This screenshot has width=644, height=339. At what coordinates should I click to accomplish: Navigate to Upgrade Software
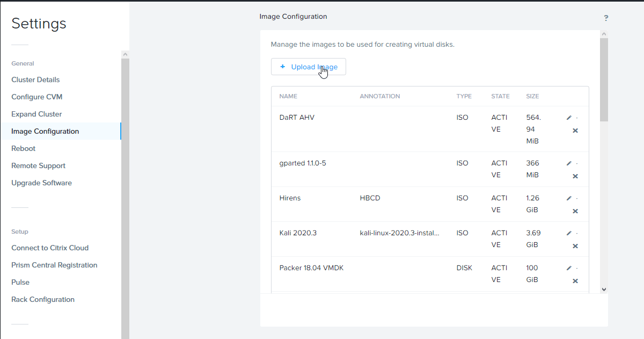(41, 183)
